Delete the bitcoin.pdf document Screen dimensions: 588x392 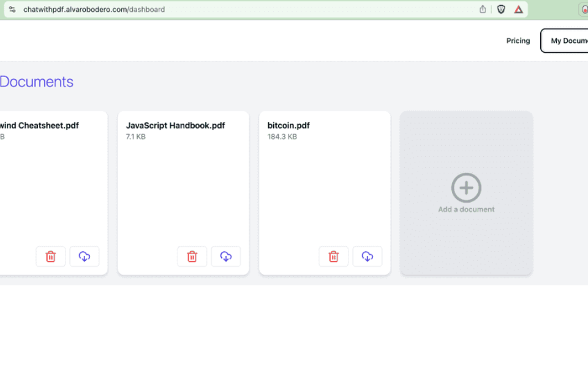pos(334,257)
